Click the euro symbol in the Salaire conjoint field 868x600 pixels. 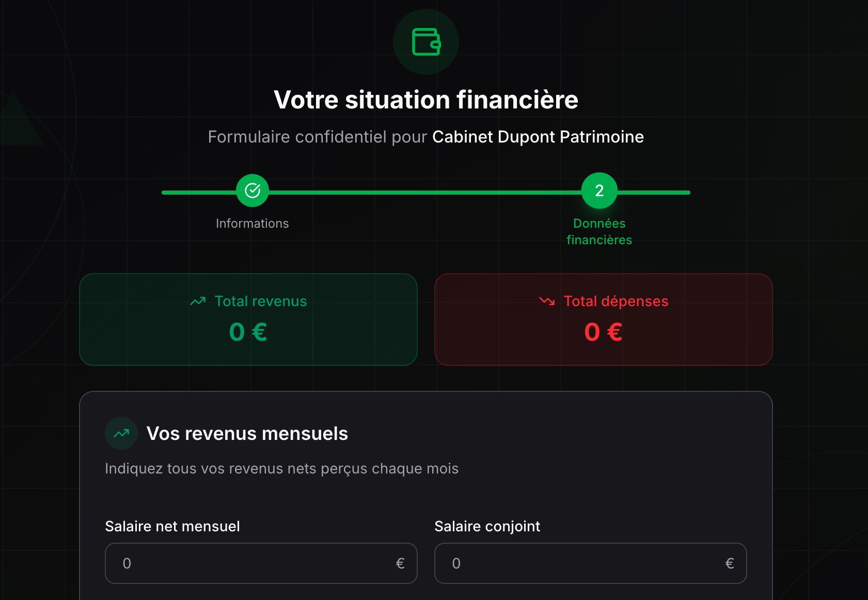tap(730, 563)
